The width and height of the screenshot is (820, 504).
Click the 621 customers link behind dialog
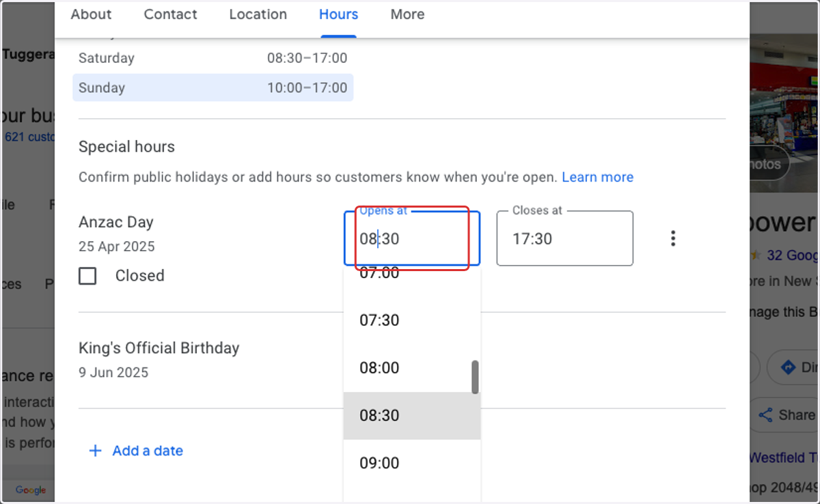[x=29, y=137]
